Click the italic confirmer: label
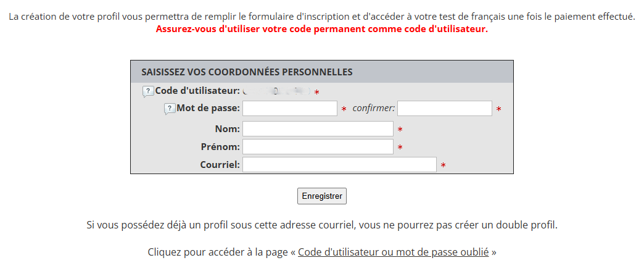 [374, 109]
